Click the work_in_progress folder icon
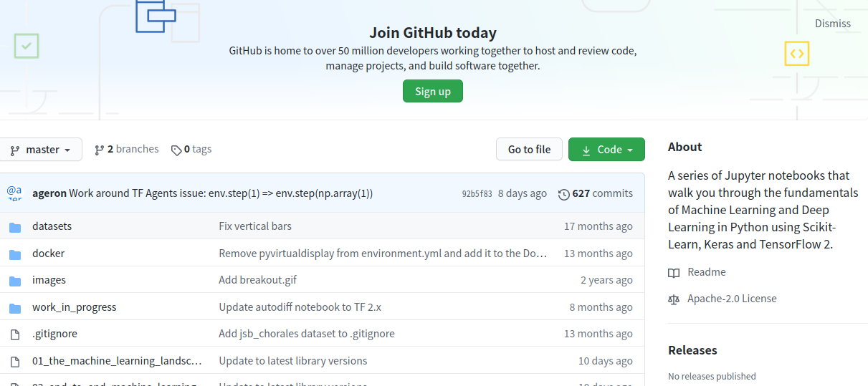Image resolution: width=868 pixels, height=386 pixels. click(15, 308)
